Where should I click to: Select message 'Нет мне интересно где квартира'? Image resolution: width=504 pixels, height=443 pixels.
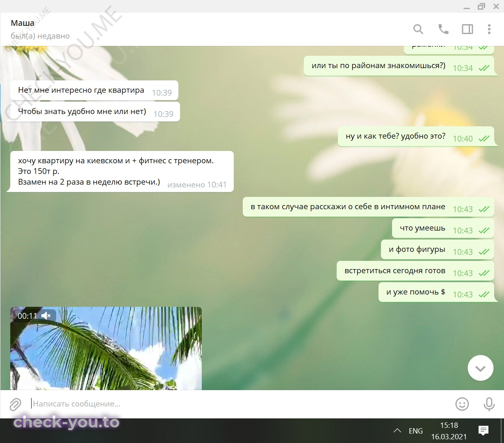pos(94,90)
